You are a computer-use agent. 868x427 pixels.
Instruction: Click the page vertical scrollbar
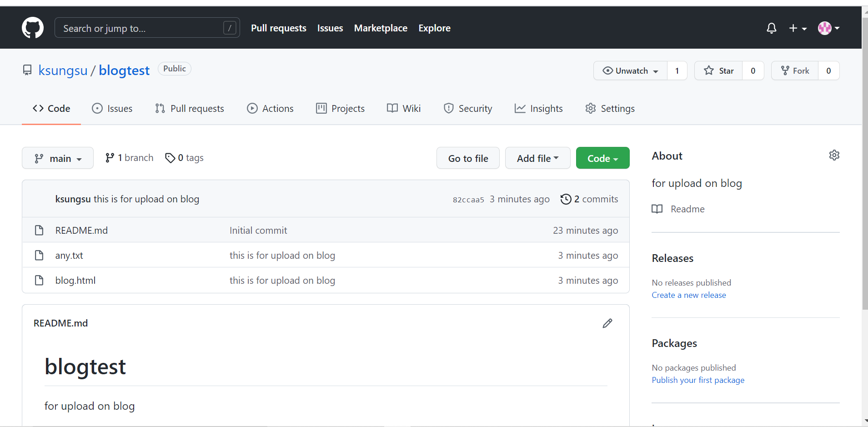point(865,164)
